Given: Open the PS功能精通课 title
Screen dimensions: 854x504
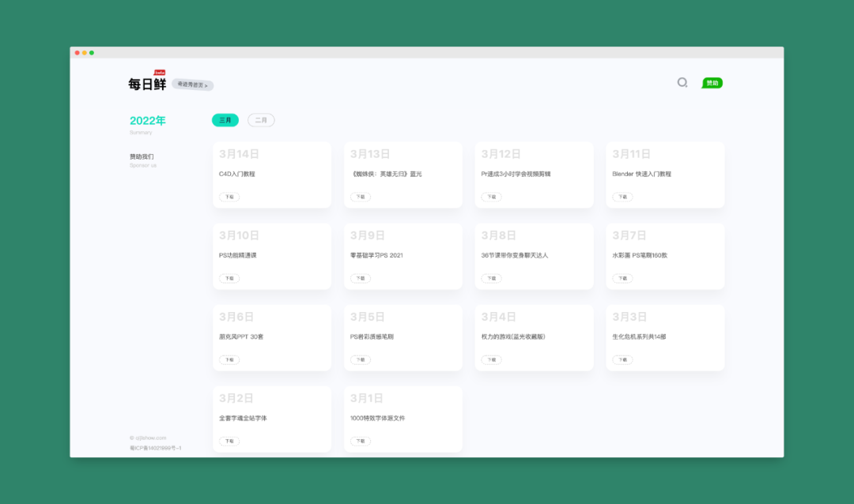Looking at the screenshot, I should tap(237, 255).
